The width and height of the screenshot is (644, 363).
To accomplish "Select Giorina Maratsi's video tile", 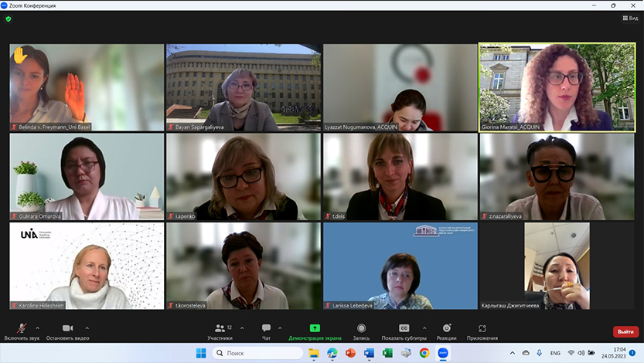I will [x=557, y=87].
